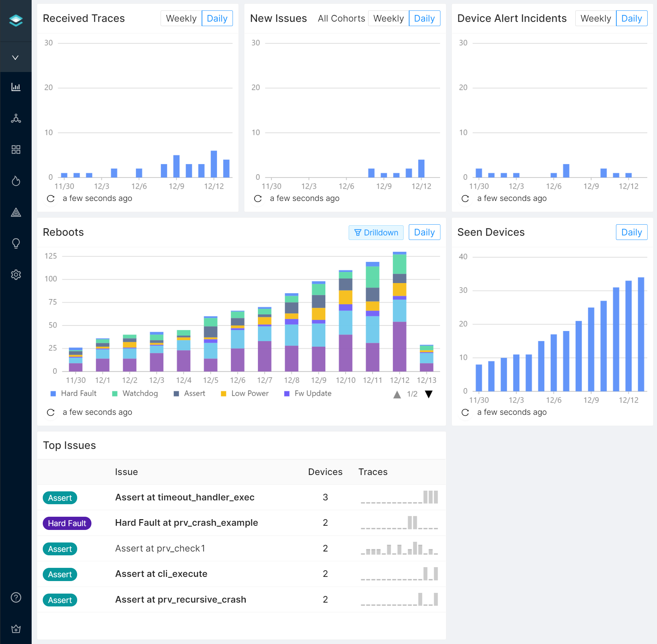Image resolution: width=657 pixels, height=644 pixels.
Task: Switch New Issues chart to Weekly
Action: [x=388, y=18]
